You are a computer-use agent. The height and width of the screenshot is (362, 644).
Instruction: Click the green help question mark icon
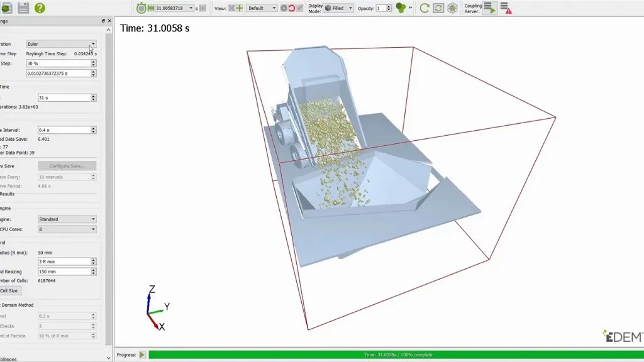[x=40, y=8]
